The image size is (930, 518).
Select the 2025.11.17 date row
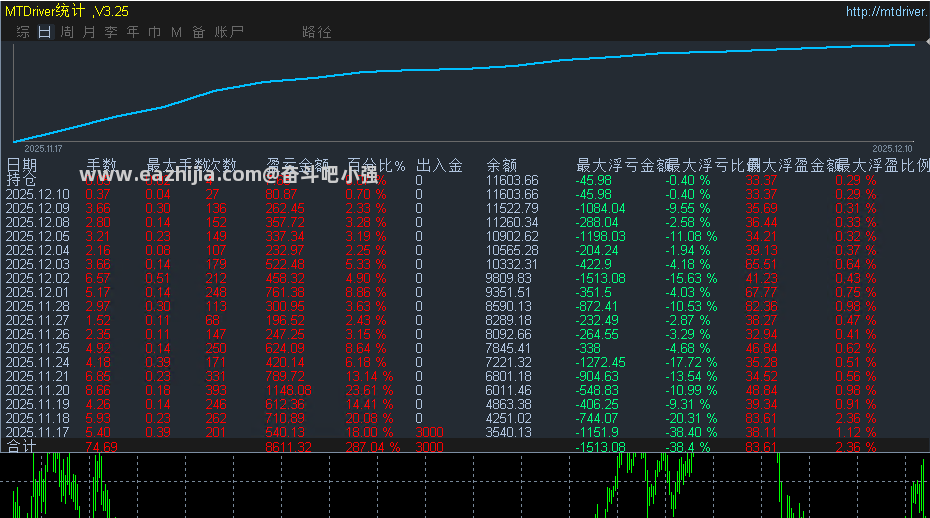tap(37, 433)
